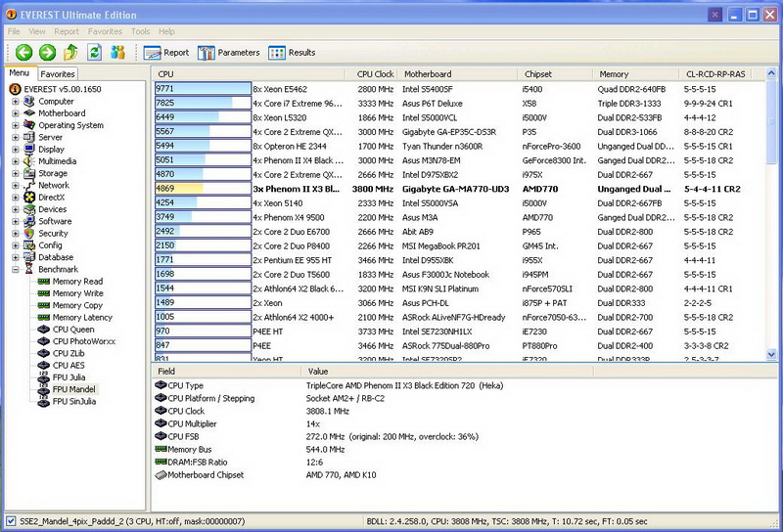Click the Up arrow toolbar icon
This screenshot has width=783, height=532.
(x=70, y=52)
